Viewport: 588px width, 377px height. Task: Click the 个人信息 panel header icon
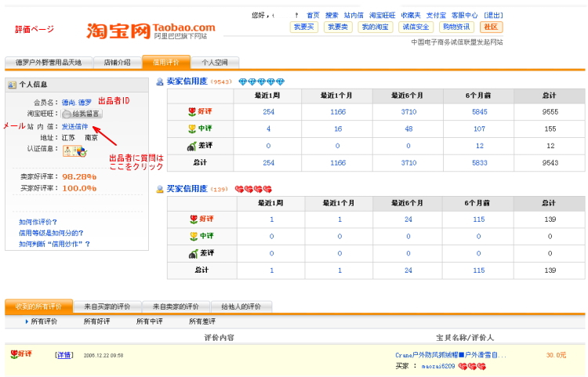pos(12,85)
